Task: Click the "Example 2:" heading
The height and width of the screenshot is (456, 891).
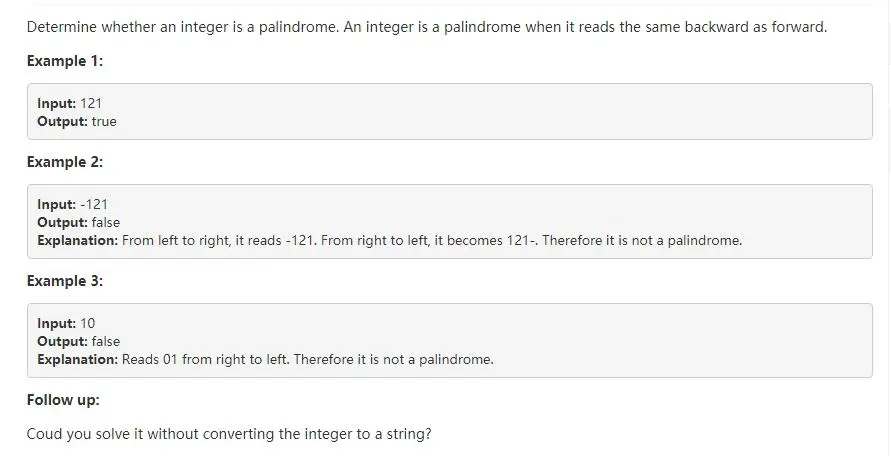Action: (65, 162)
